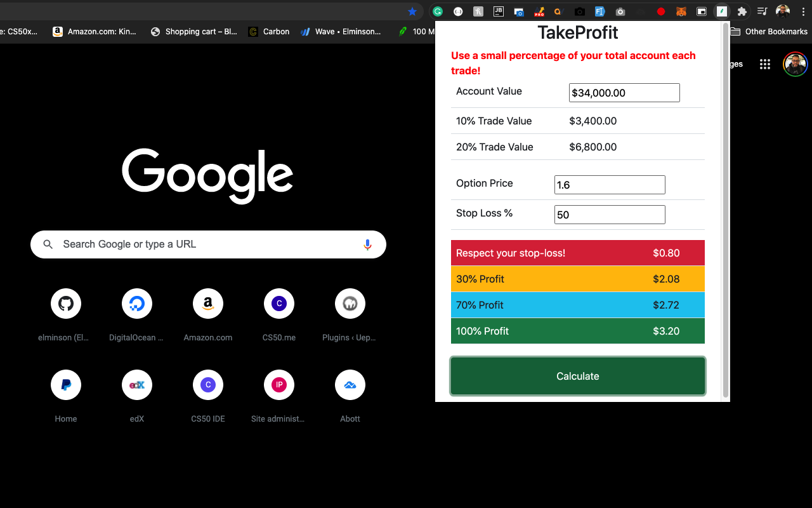812x508 pixels.
Task: Open the Other Bookmarks dropdown
Action: [x=768, y=31]
